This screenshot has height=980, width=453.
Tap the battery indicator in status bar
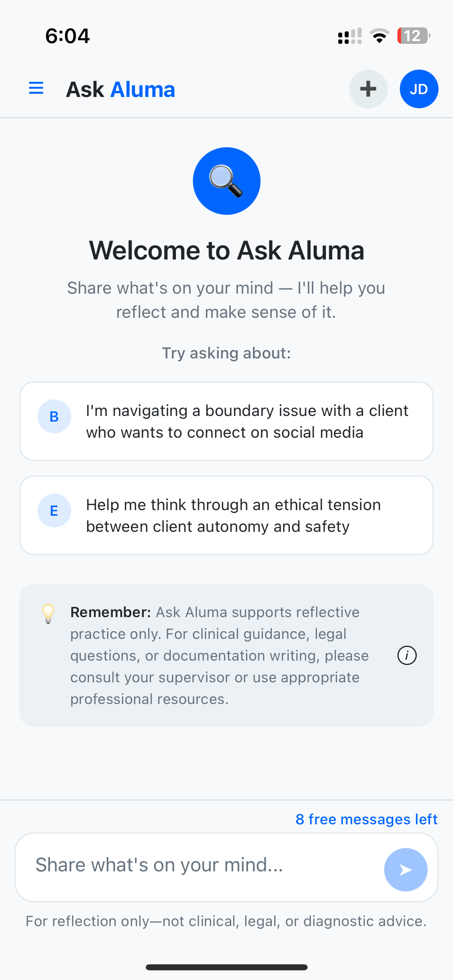(413, 36)
